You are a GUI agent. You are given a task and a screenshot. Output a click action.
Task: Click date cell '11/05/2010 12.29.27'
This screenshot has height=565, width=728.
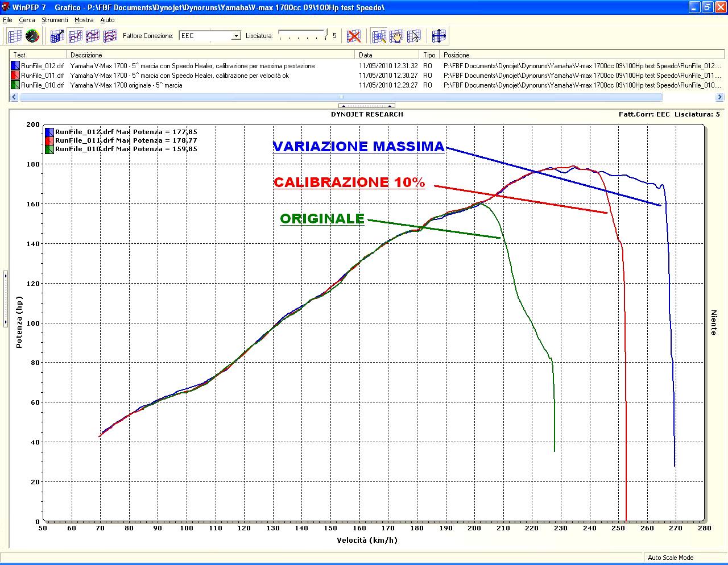tap(388, 85)
